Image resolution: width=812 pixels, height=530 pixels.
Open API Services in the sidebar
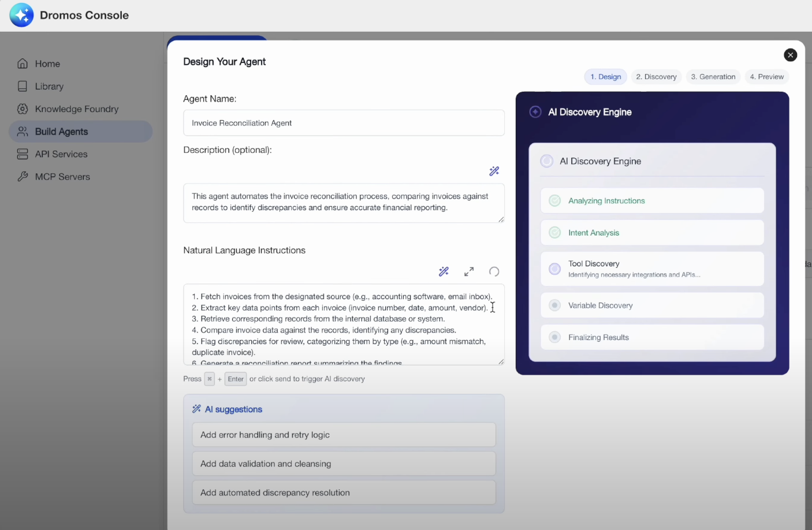[61, 154]
